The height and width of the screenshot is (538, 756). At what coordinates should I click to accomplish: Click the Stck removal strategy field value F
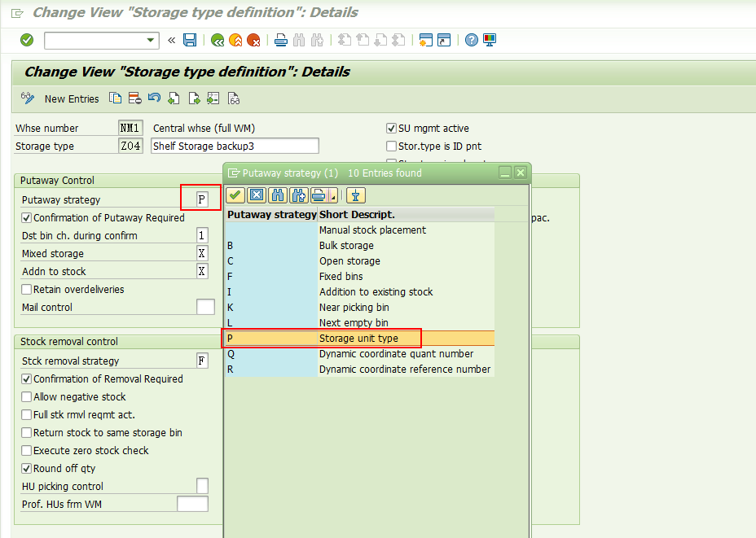click(x=201, y=360)
